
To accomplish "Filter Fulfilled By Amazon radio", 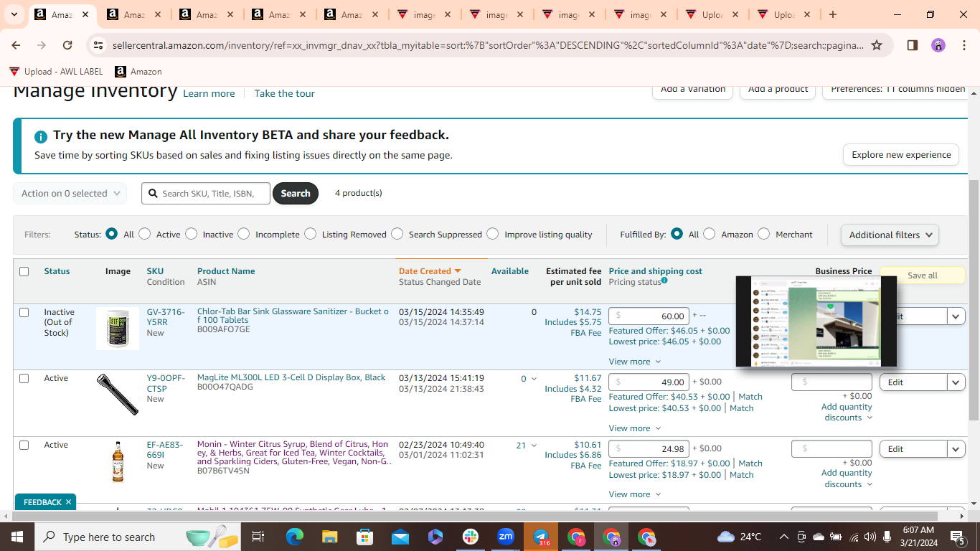I will pyautogui.click(x=709, y=234).
